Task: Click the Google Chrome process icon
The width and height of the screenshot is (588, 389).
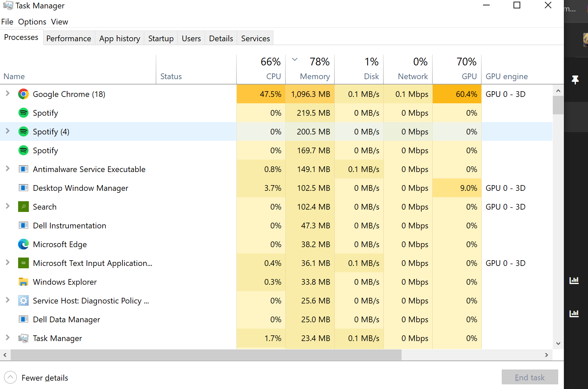Action: click(x=23, y=94)
